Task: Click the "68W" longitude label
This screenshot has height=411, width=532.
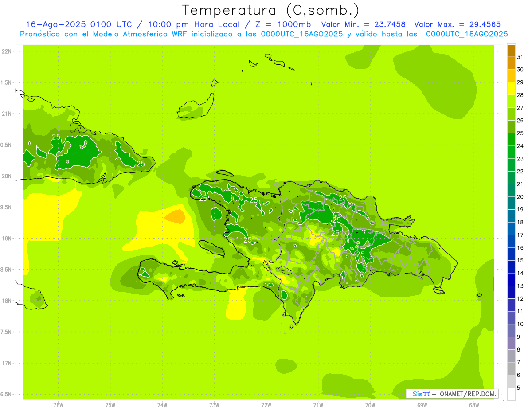Action: point(474,405)
